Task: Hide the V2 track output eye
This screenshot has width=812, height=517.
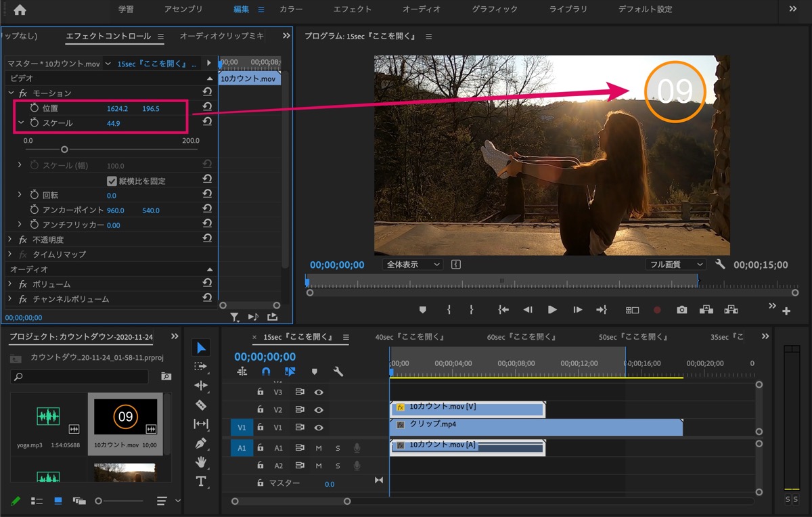Action: [318, 410]
